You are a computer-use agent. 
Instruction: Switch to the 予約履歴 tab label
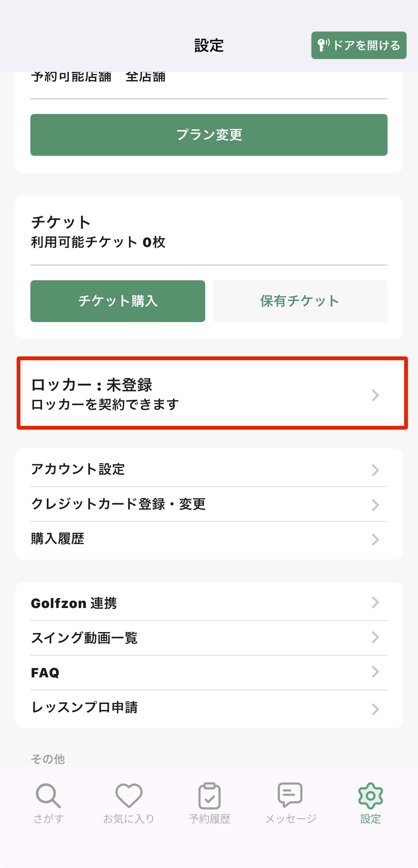[209, 819]
